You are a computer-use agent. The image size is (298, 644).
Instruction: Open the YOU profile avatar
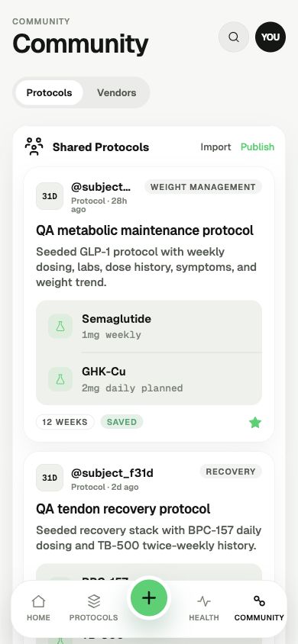pos(270,37)
